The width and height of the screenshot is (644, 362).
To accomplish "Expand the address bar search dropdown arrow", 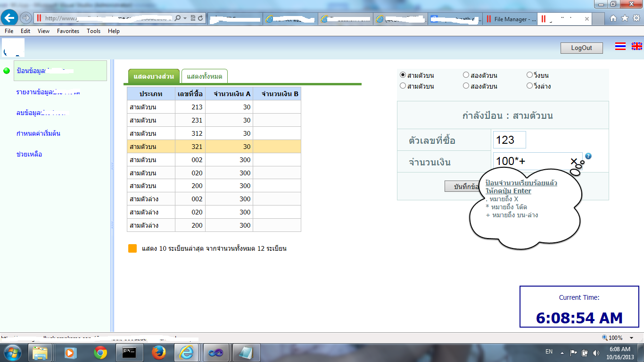I will pyautogui.click(x=185, y=18).
